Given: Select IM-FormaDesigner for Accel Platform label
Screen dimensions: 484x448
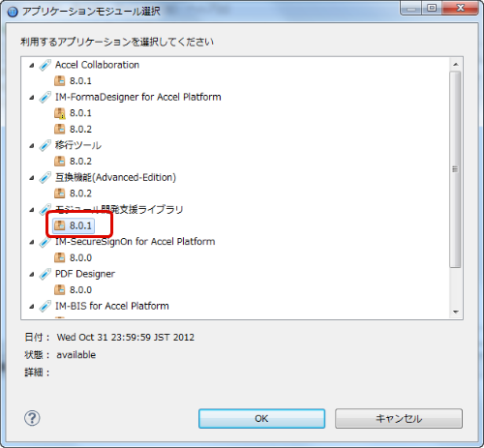Looking at the screenshot, I should point(138,97).
